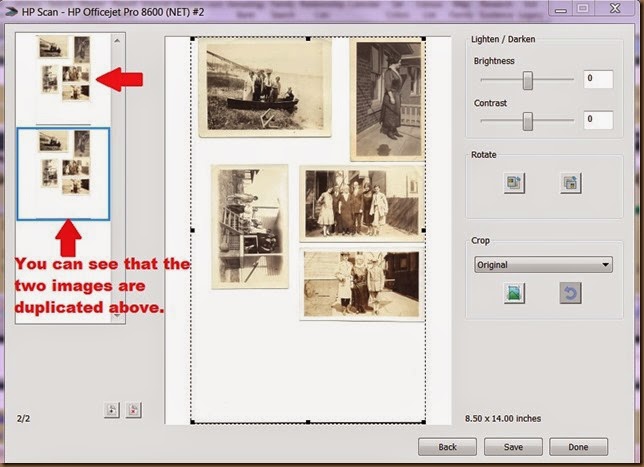This screenshot has width=644, height=467.
Task: Click the Back button
Action: coord(447,446)
